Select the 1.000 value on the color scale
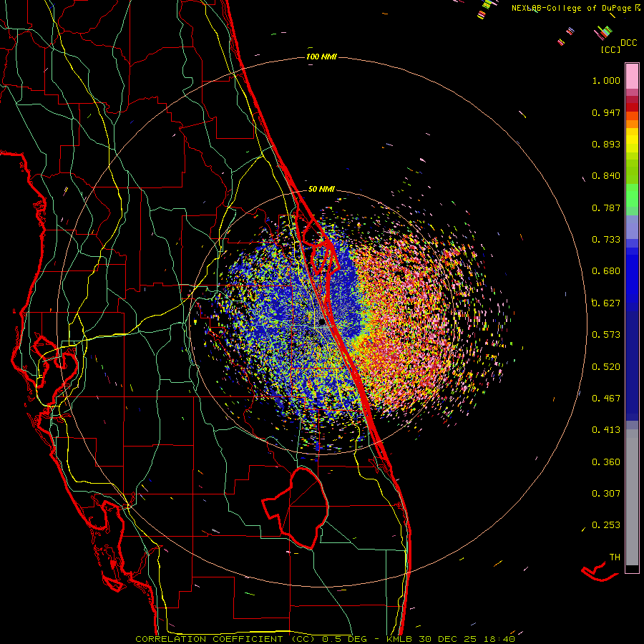Image resolution: width=644 pixels, height=644 pixels. coord(606,80)
